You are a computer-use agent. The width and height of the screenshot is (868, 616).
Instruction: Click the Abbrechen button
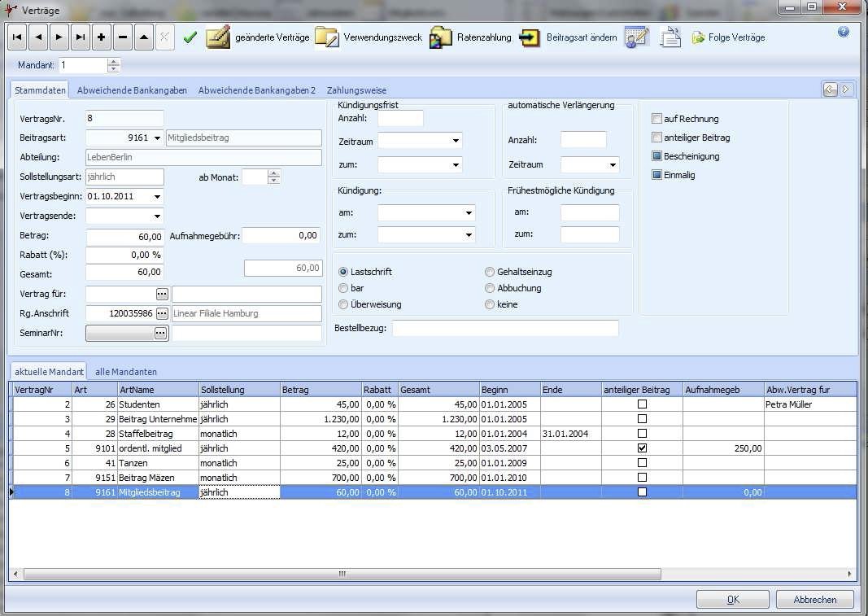click(814, 600)
